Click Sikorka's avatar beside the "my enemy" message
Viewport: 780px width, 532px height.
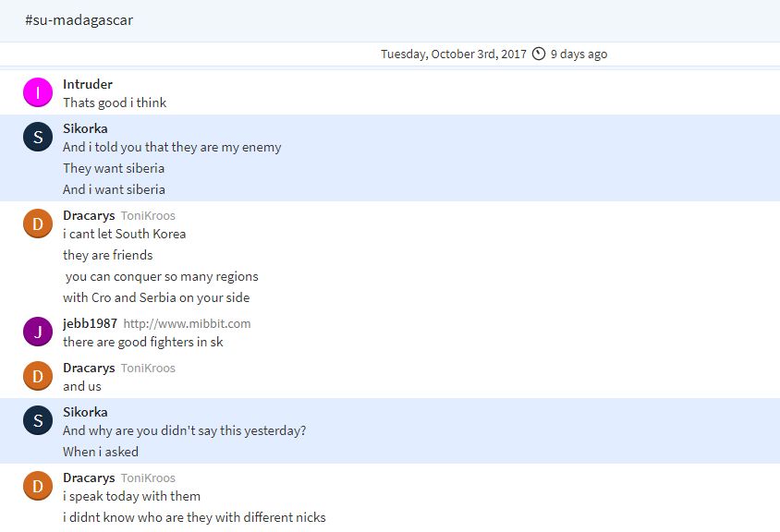(x=38, y=137)
